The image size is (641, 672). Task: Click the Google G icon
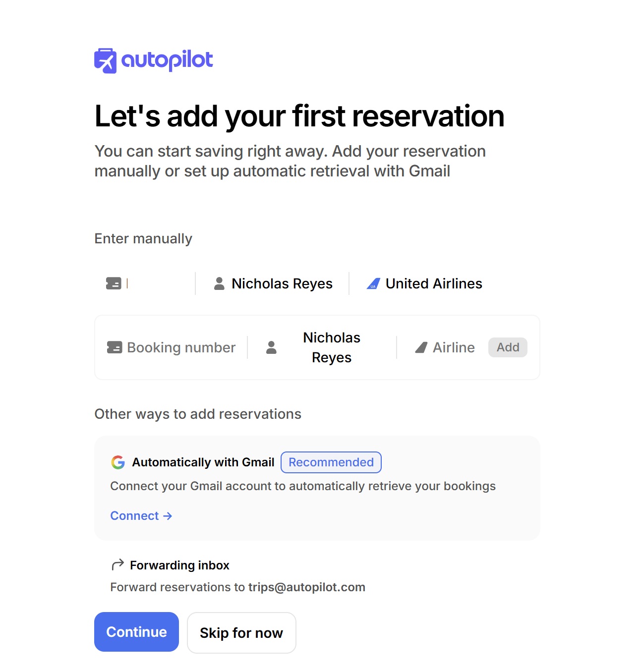coord(118,462)
